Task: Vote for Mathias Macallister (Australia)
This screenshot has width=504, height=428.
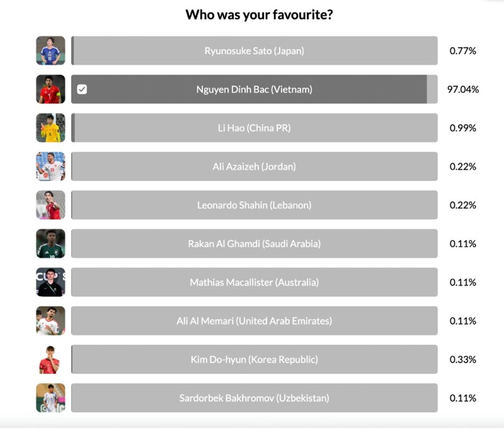Action: pos(254,282)
